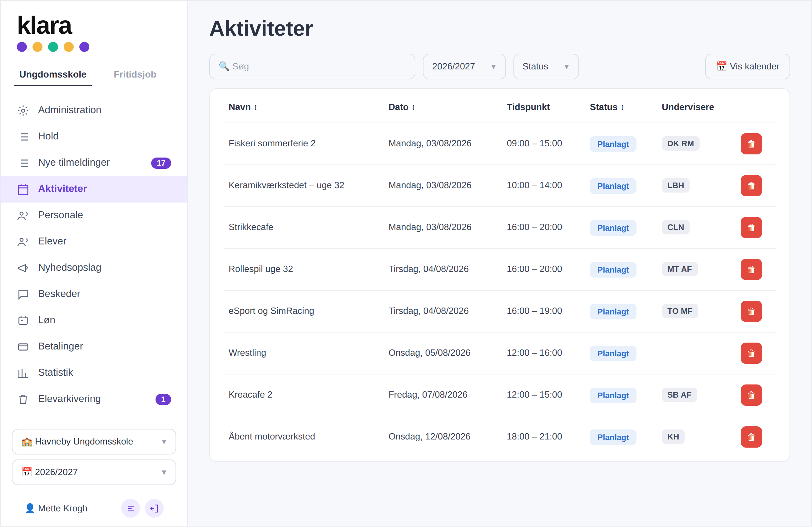Click into the Søg search field
The height and width of the screenshot is (527, 812).
click(312, 67)
